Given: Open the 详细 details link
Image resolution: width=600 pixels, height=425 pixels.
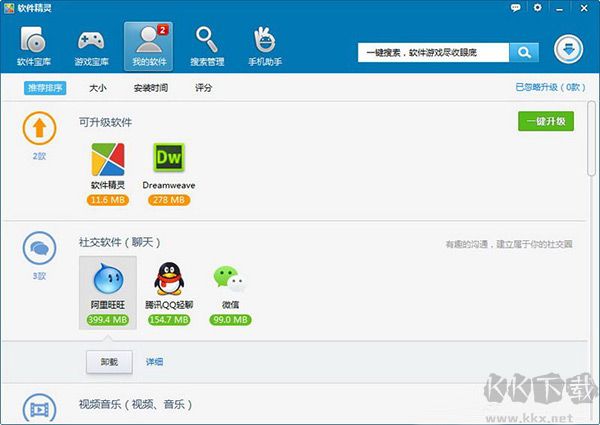Looking at the screenshot, I should point(154,362).
